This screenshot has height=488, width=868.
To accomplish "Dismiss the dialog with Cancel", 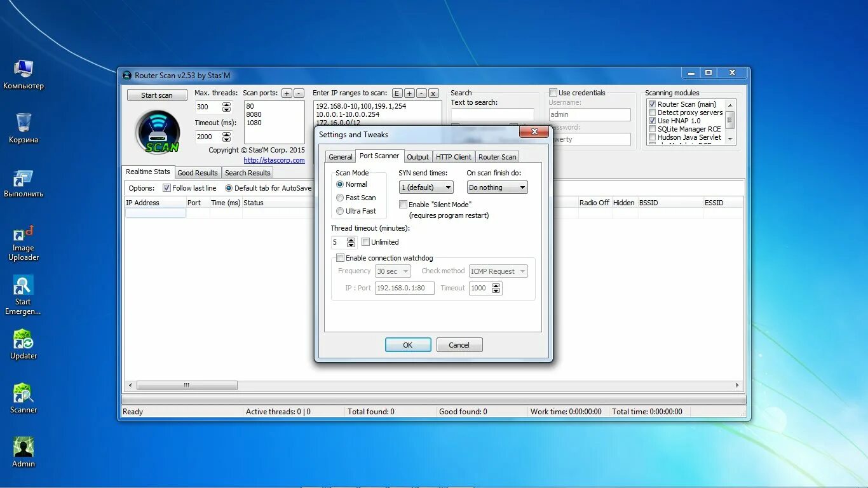I will tap(459, 345).
